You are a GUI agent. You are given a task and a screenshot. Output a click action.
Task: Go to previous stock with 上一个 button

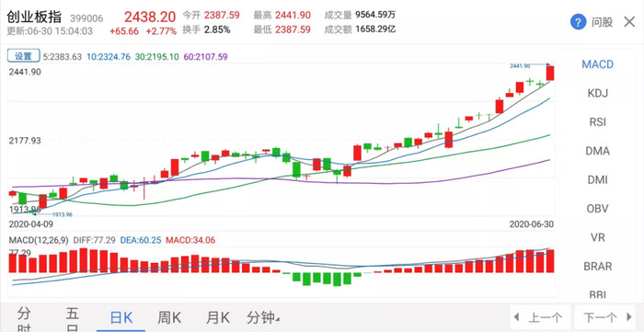coord(540,317)
